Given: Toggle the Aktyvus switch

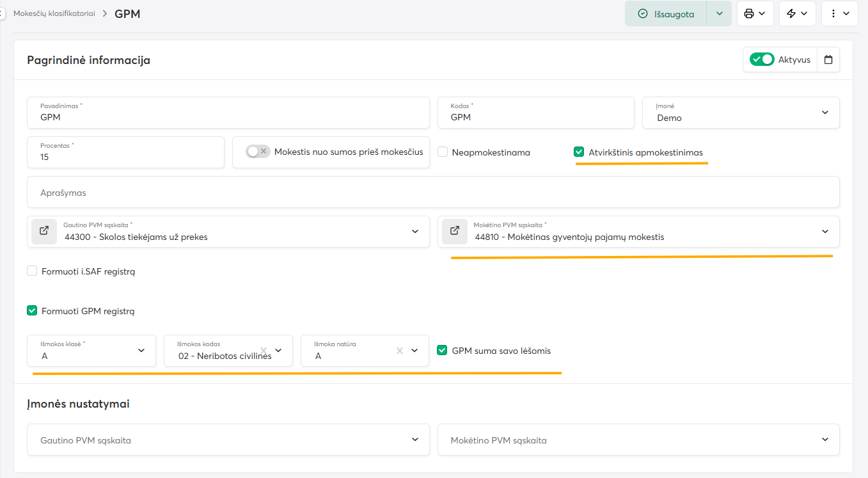Looking at the screenshot, I should pyautogui.click(x=762, y=60).
